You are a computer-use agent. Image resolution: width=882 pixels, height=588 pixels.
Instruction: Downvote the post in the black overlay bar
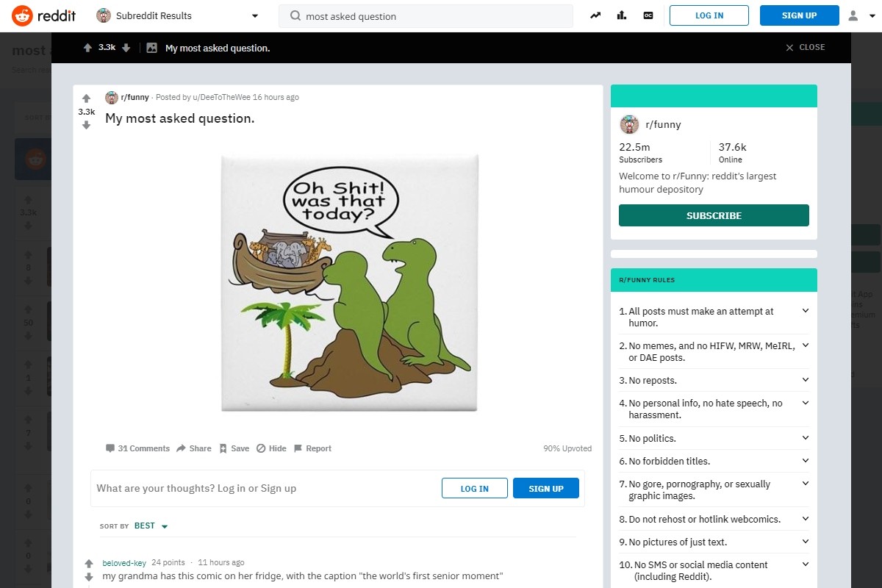point(126,48)
